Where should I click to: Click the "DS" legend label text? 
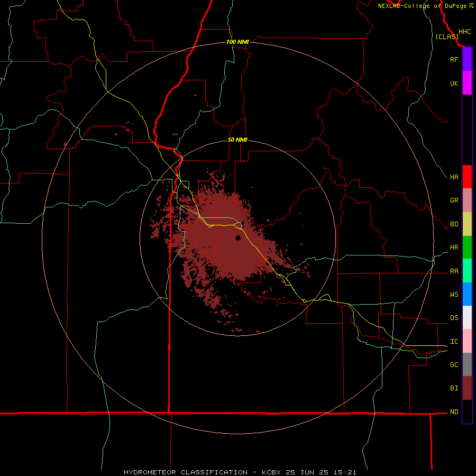[454, 317]
